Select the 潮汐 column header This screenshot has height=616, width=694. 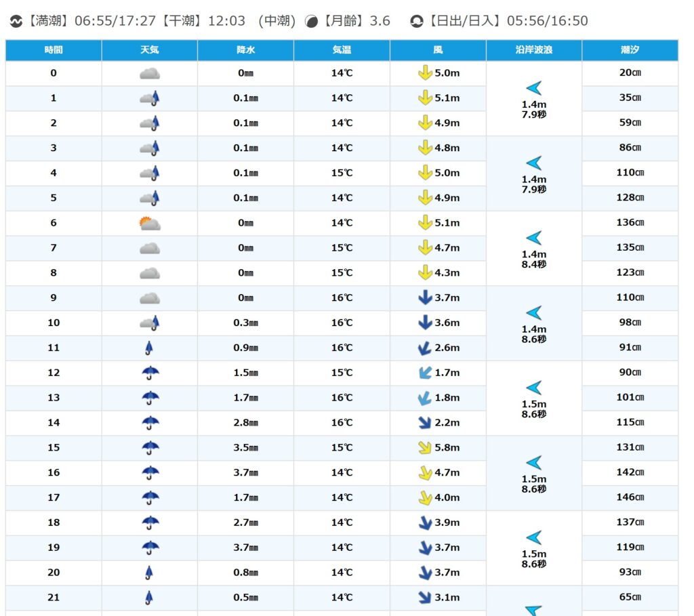[x=630, y=50]
